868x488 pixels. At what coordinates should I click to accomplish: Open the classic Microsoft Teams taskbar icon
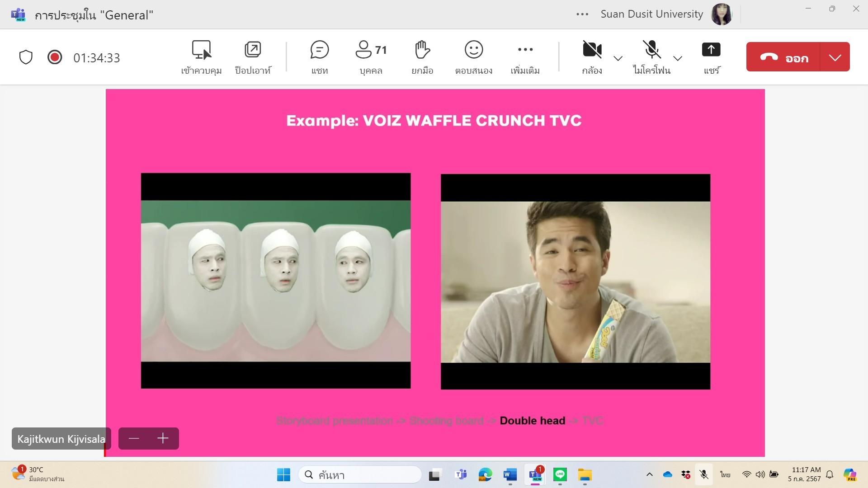[x=461, y=475]
